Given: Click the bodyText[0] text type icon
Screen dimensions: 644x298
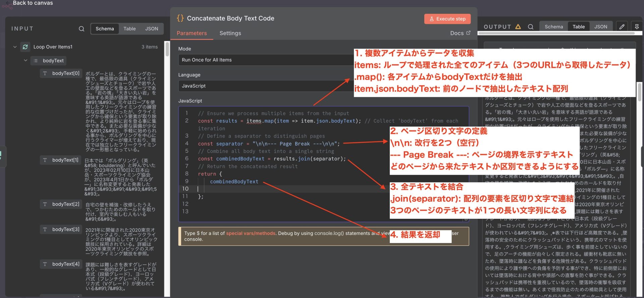Looking at the screenshot, I should click(x=45, y=73).
